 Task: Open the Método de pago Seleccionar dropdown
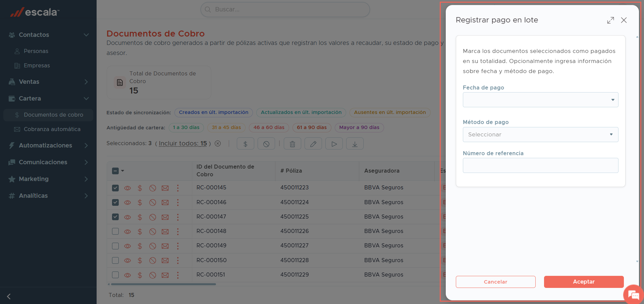point(540,134)
